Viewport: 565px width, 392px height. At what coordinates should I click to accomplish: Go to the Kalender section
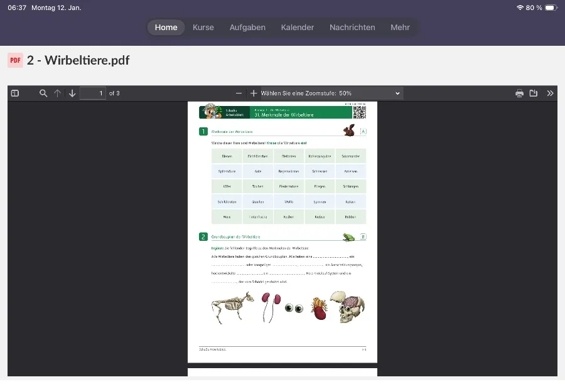(x=297, y=27)
